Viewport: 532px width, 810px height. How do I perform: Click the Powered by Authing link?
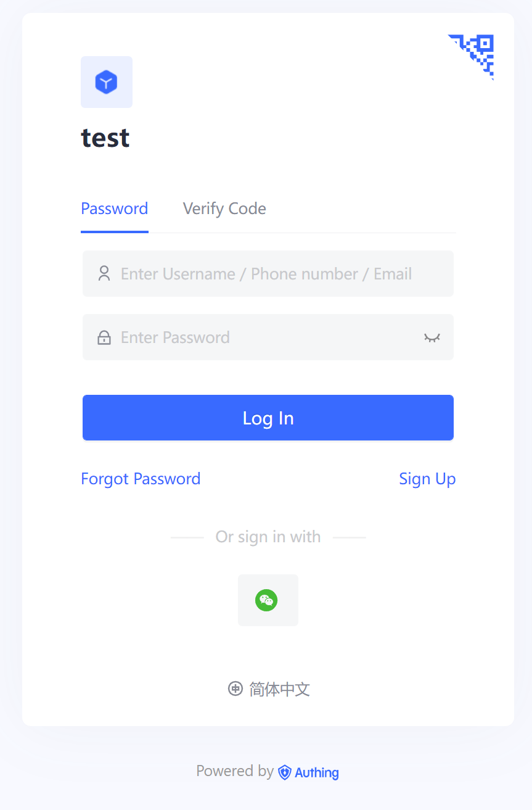[268, 771]
